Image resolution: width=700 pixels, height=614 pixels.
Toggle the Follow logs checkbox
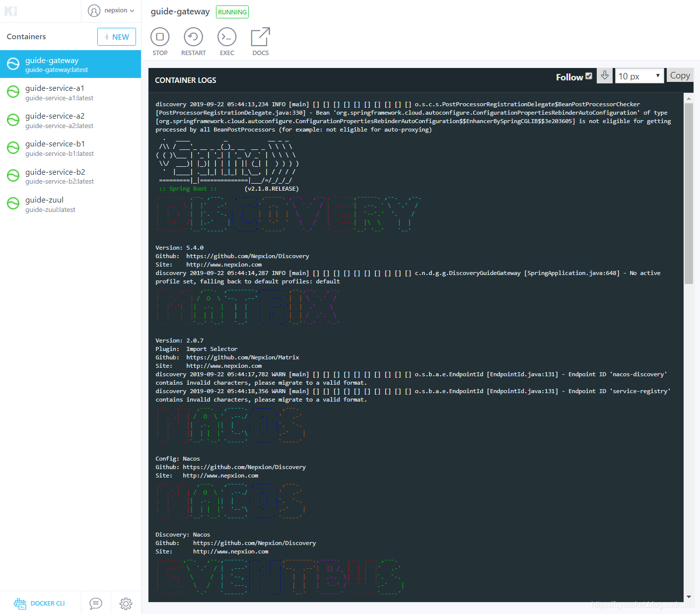[x=589, y=76]
